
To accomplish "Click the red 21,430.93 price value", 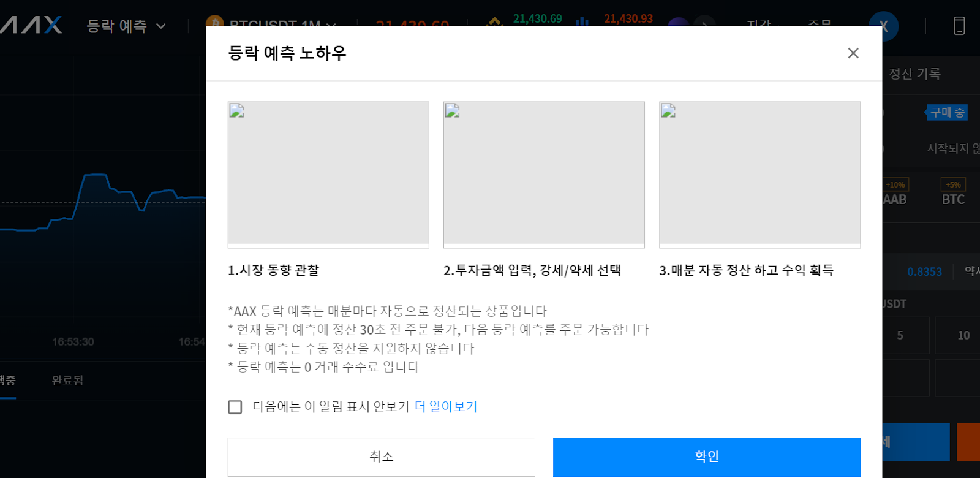I will [628, 18].
